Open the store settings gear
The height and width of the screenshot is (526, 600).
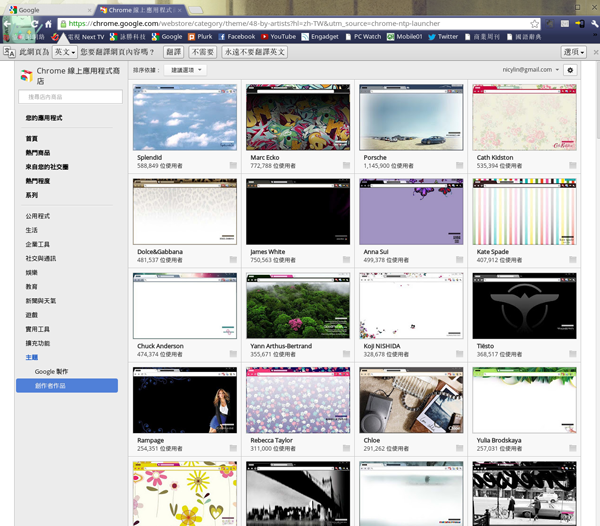tap(570, 70)
